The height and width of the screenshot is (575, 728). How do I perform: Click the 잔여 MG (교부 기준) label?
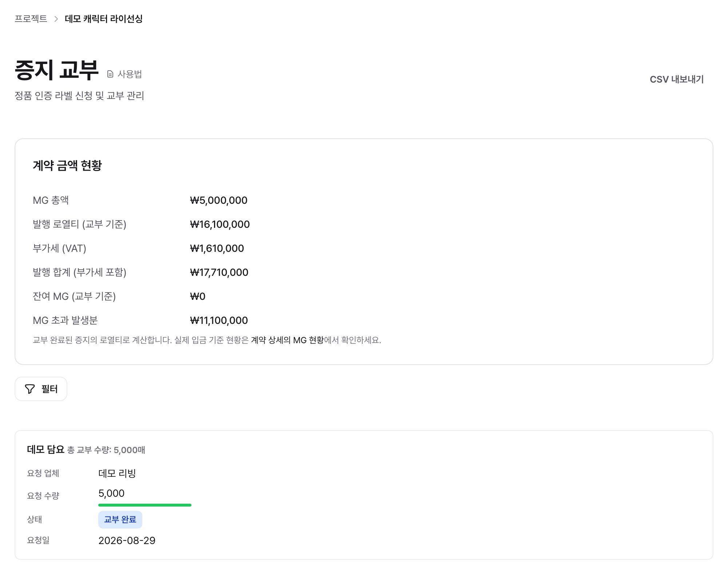[74, 296]
